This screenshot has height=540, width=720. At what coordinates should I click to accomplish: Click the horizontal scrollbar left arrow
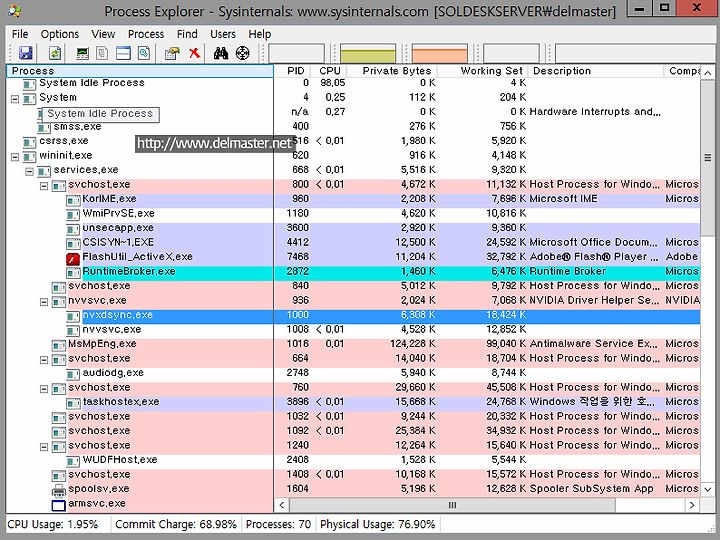[282, 505]
